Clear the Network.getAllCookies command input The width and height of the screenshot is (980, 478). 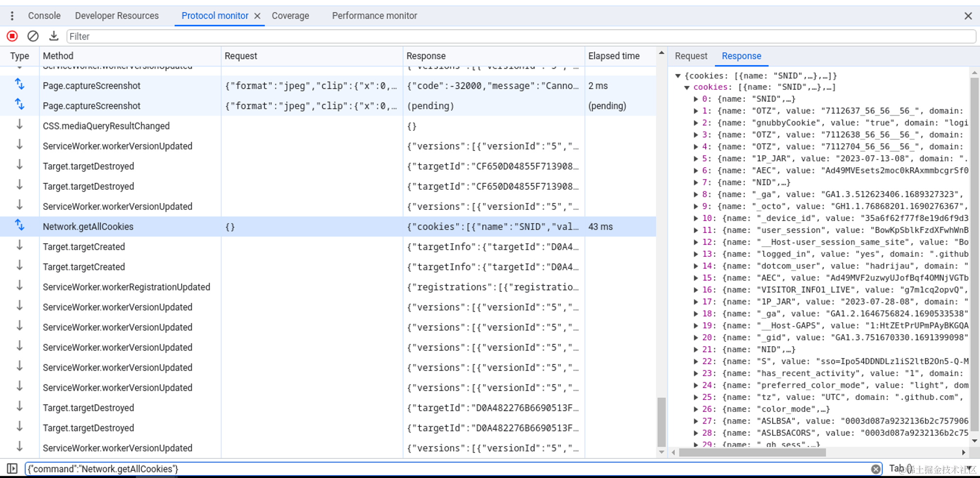pyautogui.click(x=876, y=469)
